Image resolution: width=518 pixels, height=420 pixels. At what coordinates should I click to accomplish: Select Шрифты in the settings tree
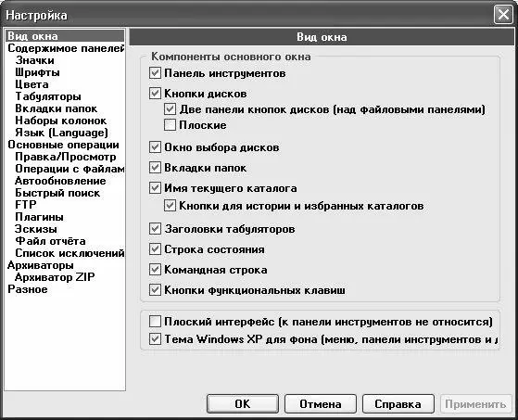37,72
